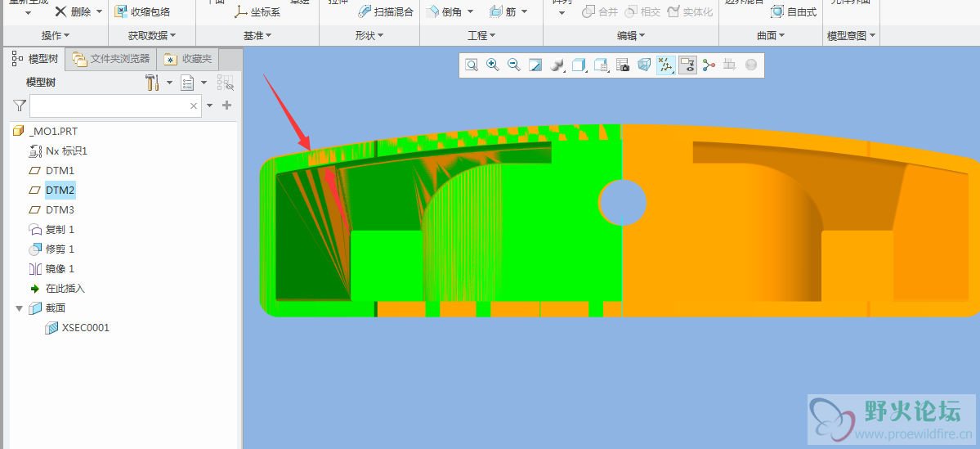Switch to the 收藏夹 tab
980x449 pixels.
point(188,59)
